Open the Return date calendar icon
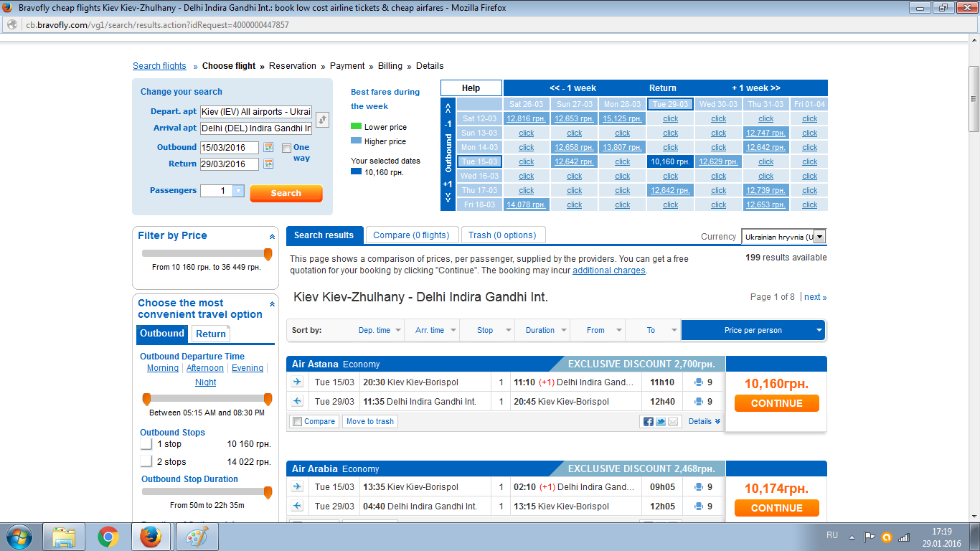 pos(269,164)
